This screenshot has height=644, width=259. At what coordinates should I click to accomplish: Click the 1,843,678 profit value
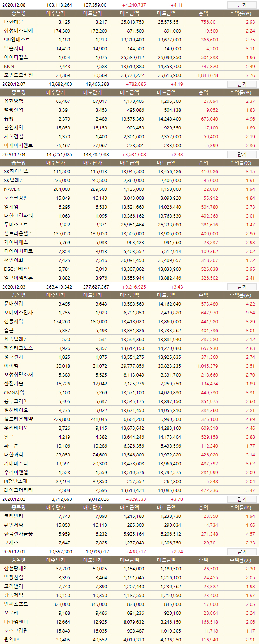208,75
